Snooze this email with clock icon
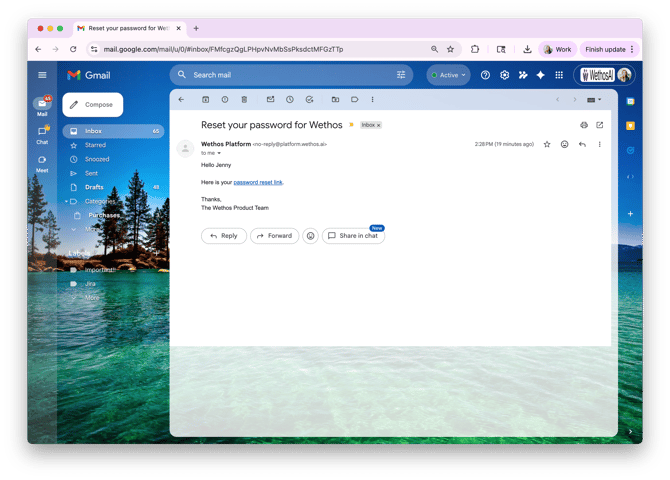Viewport: 670px width, 480px height. (290, 100)
